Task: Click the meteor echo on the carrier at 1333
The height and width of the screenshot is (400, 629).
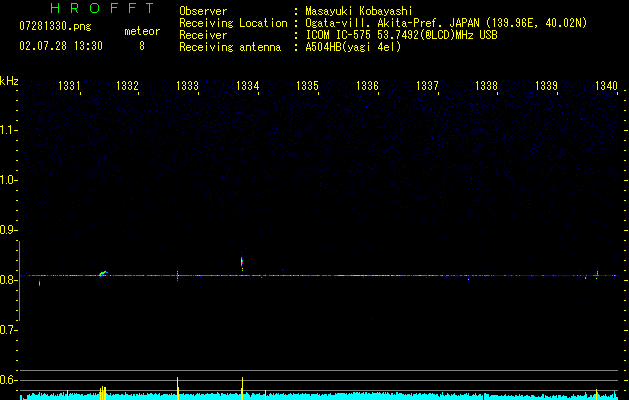Action: point(177,276)
